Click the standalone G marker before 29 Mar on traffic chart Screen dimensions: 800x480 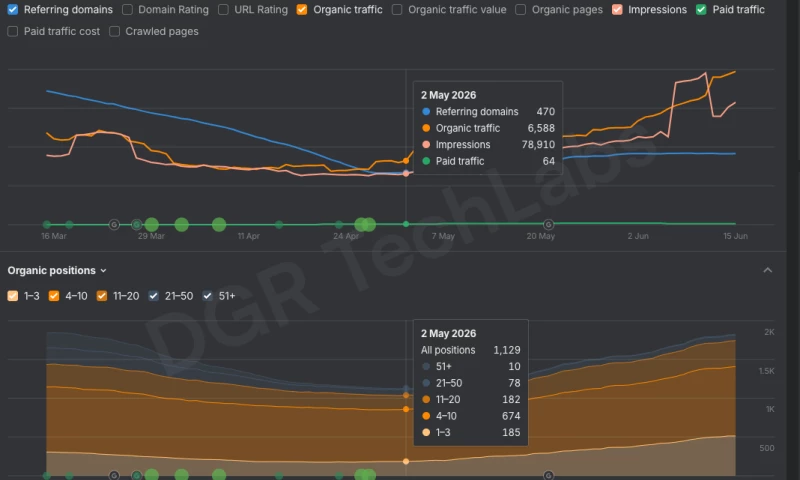114,224
